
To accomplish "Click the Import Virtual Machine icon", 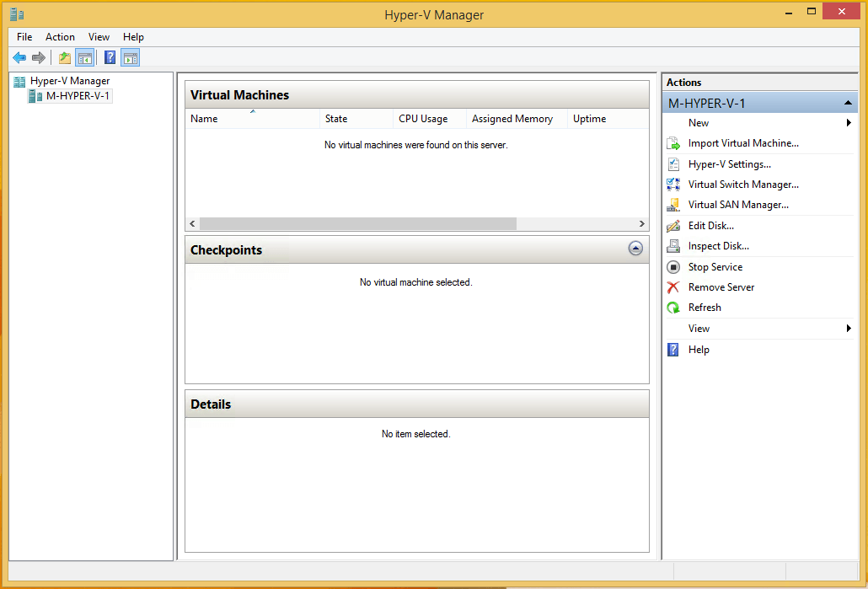I will coord(673,143).
